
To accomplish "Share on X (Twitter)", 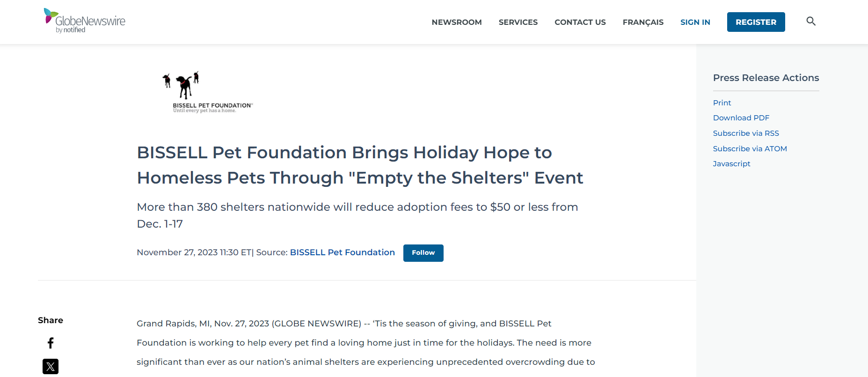I will 51,366.
